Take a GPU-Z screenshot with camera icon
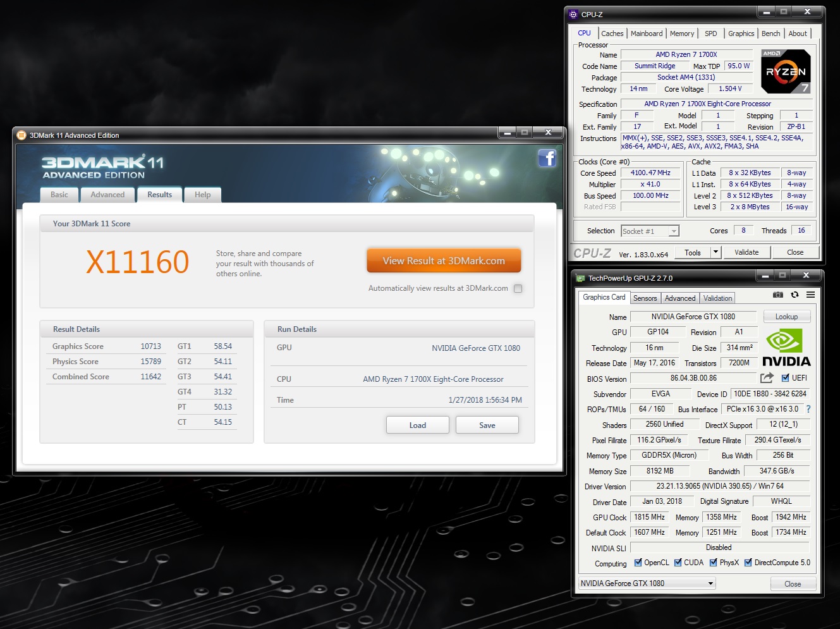The image size is (840, 629). [777, 295]
